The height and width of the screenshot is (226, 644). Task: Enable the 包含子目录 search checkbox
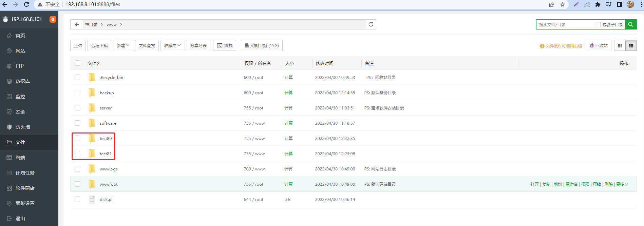[598, 24]
